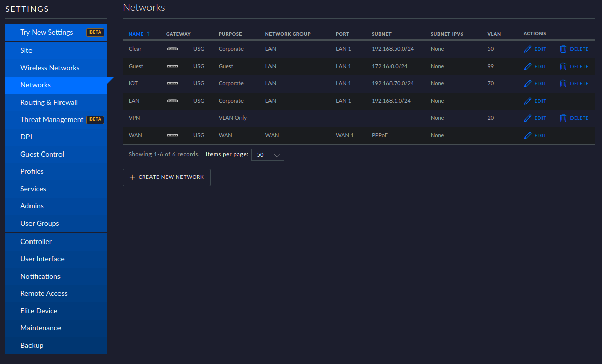
Task: Click the WAN 1 port cell
Action: point(344,135)
